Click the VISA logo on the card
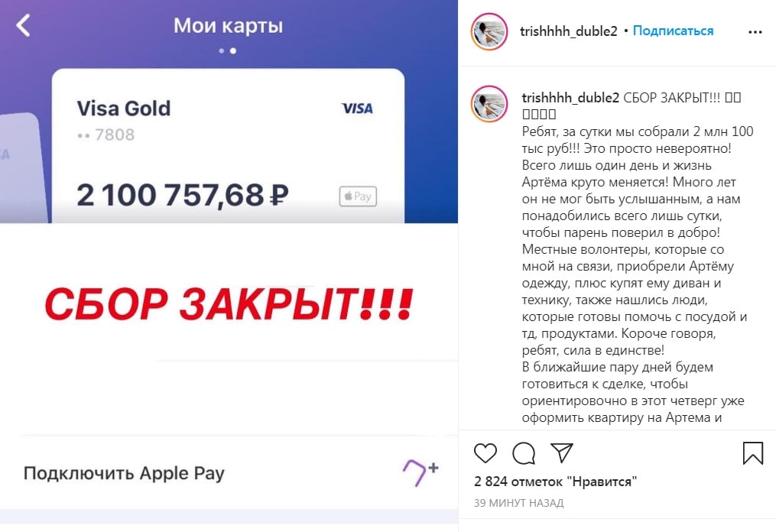Viewport: 776px width, 532px height. click(357, 109)
